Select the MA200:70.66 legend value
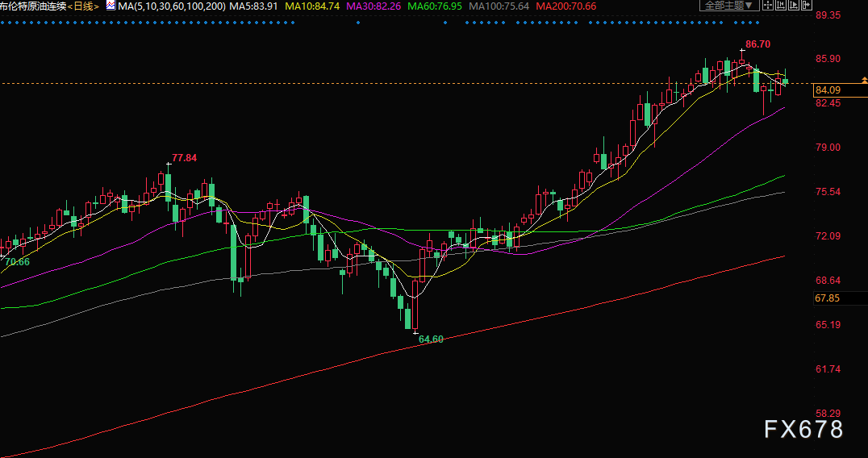 click(566, 6)
